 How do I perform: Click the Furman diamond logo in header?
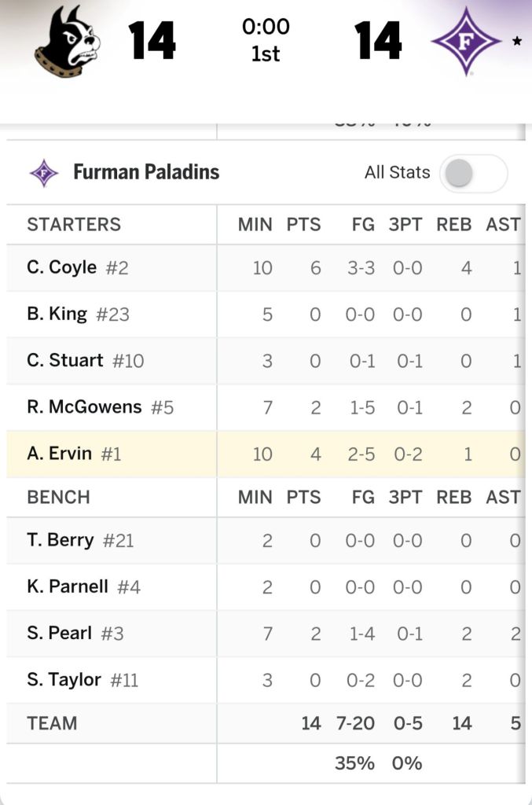coord(467,41)
